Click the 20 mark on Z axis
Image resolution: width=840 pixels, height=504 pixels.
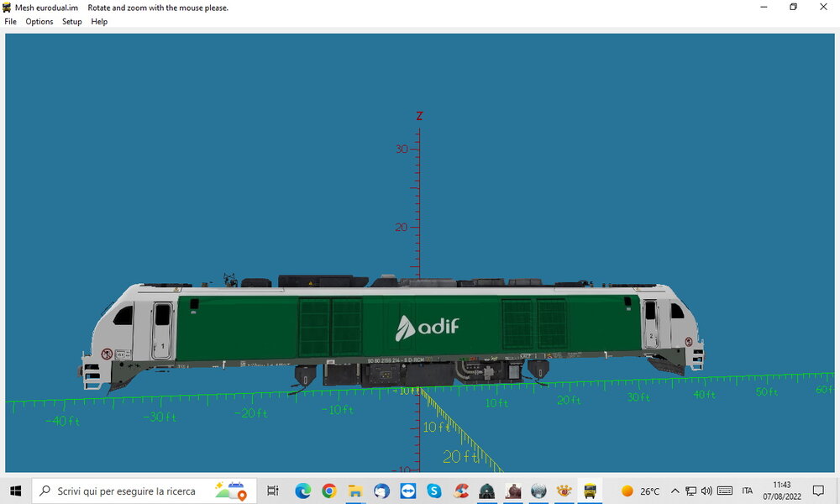(402, 227)
